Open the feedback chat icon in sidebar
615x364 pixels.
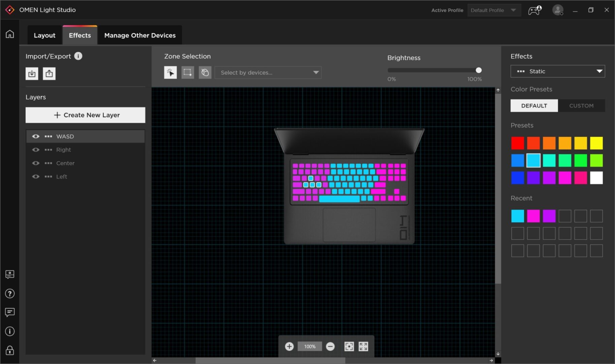10,312
